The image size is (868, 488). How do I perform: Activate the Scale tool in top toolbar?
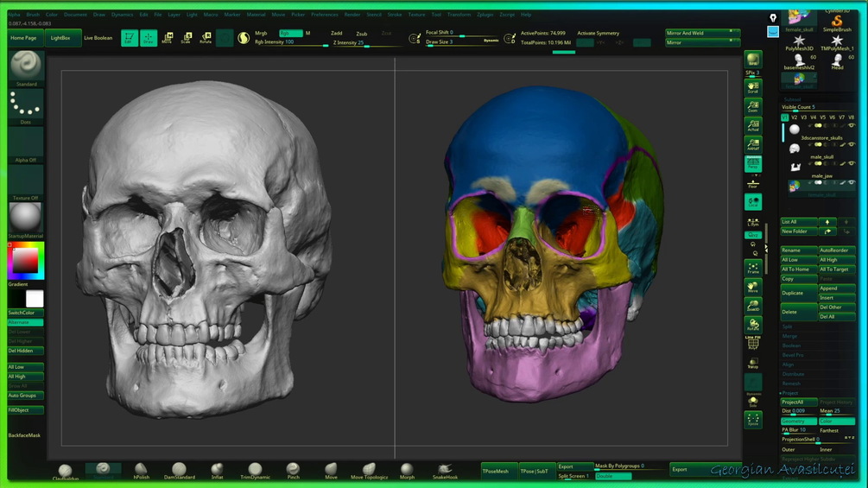(186, 38)
